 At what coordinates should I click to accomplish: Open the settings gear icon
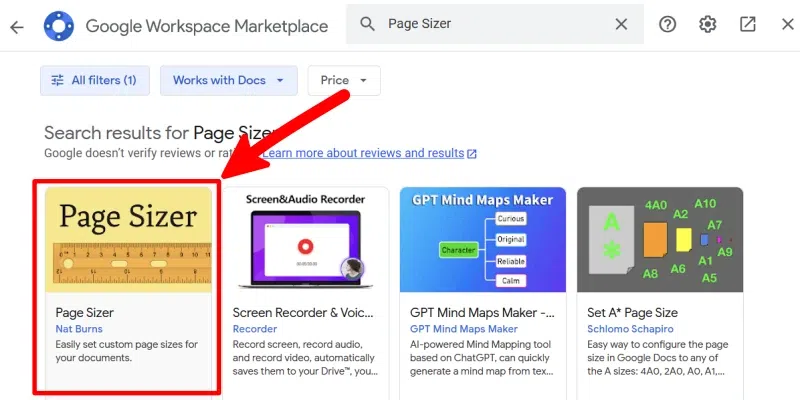click(x=708, y=24)
